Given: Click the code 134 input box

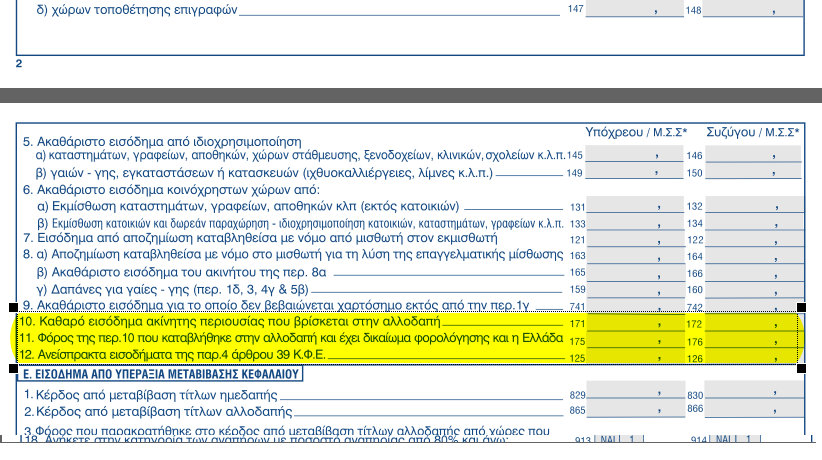Looking at the screenshot, I should [x=754, y=222].
